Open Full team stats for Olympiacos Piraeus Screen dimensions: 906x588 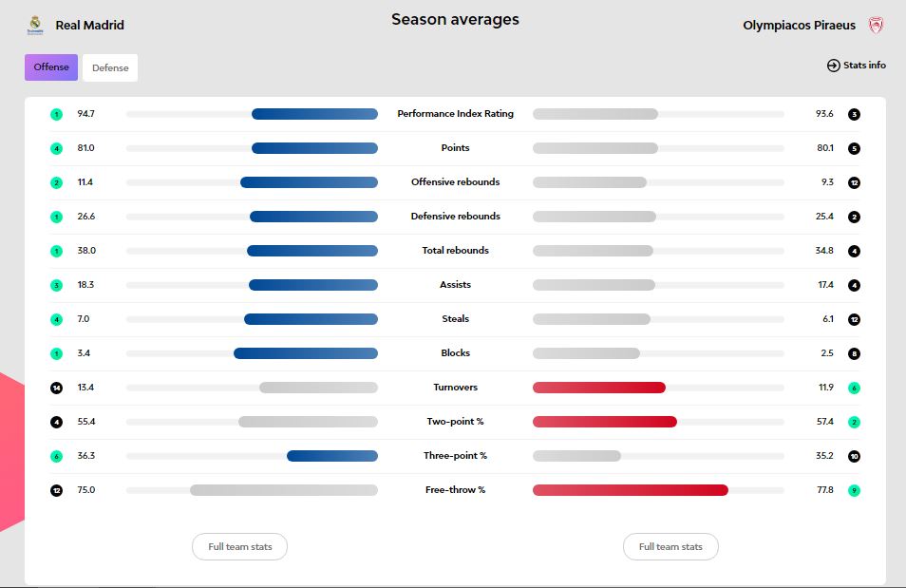point(670,546)
